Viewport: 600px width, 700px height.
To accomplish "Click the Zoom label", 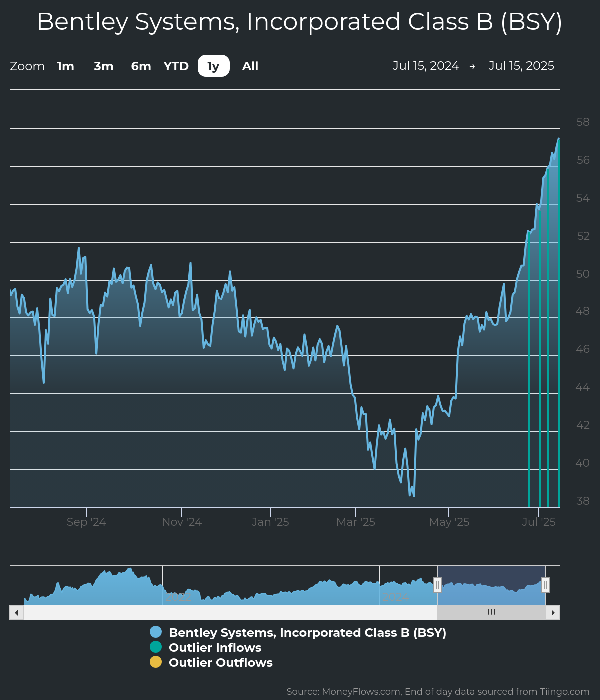I will [27, 66].
